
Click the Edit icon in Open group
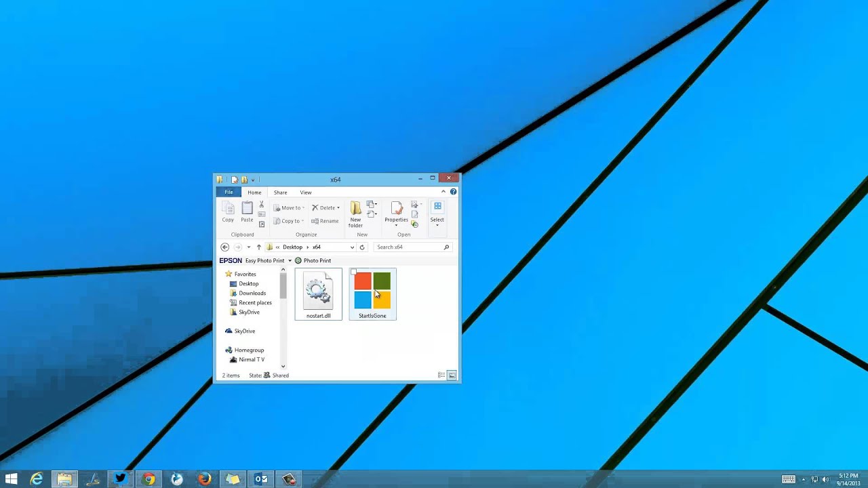[x=415, y=214]
